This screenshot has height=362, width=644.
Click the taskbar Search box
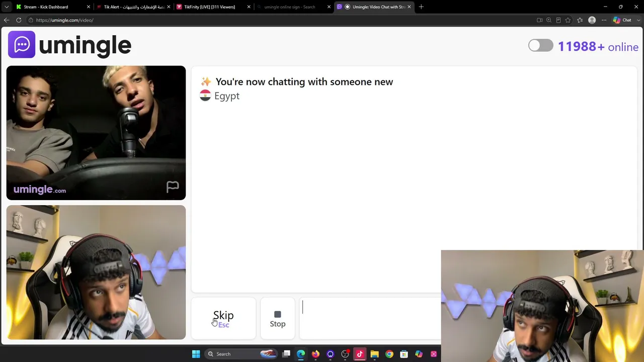click(x=242, y=354)
